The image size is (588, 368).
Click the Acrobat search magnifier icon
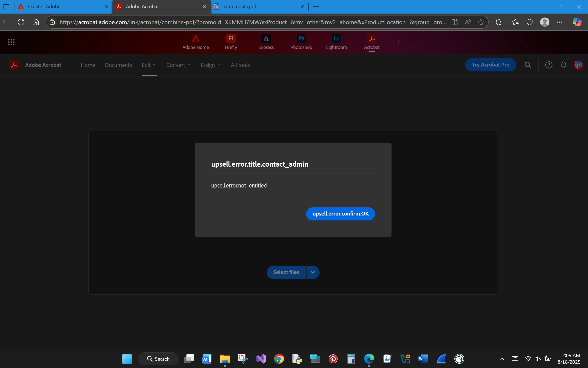tap(528, 65)
